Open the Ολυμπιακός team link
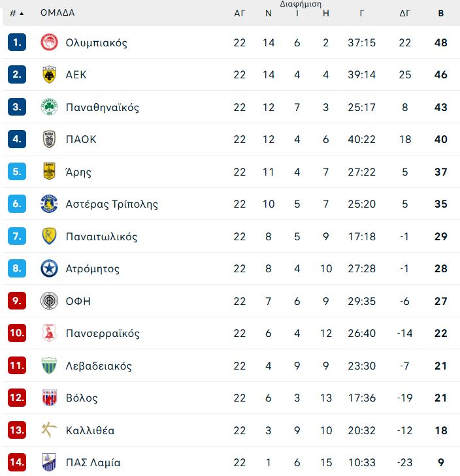 pyautogui.click(x=96, y=43)
